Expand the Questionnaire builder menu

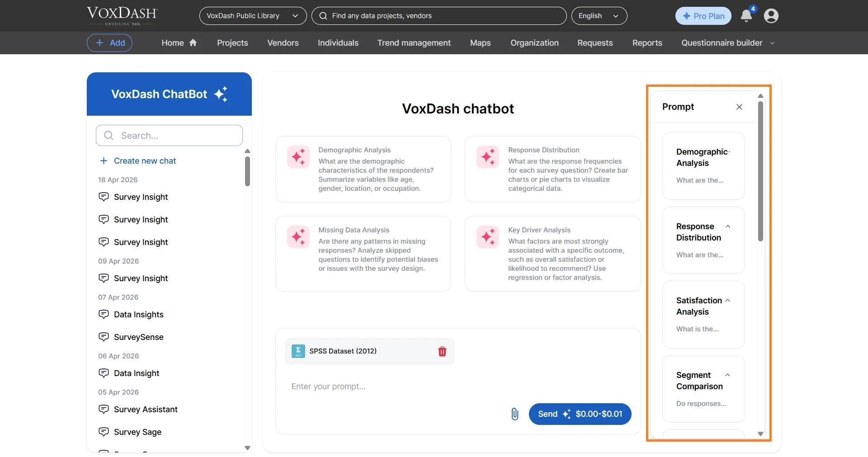coord(728,43)
